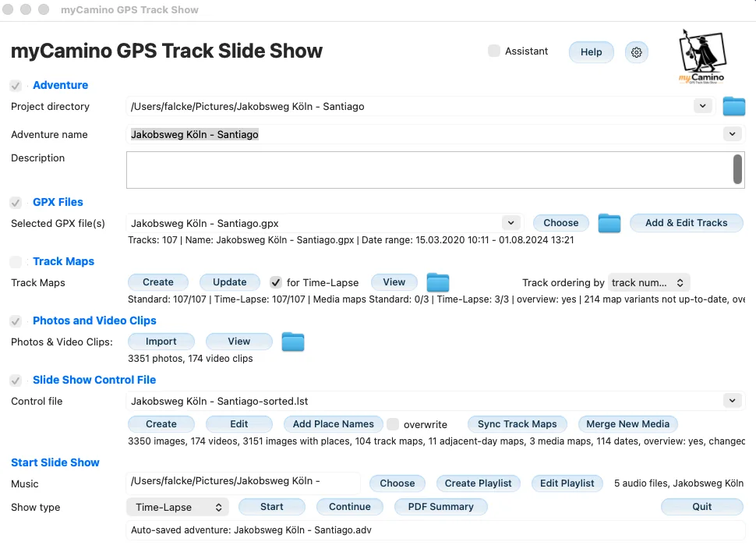The height and width of the screenshot is (556, 756).
Task: Open the Track ordering by dropdown
Action: 648,282
